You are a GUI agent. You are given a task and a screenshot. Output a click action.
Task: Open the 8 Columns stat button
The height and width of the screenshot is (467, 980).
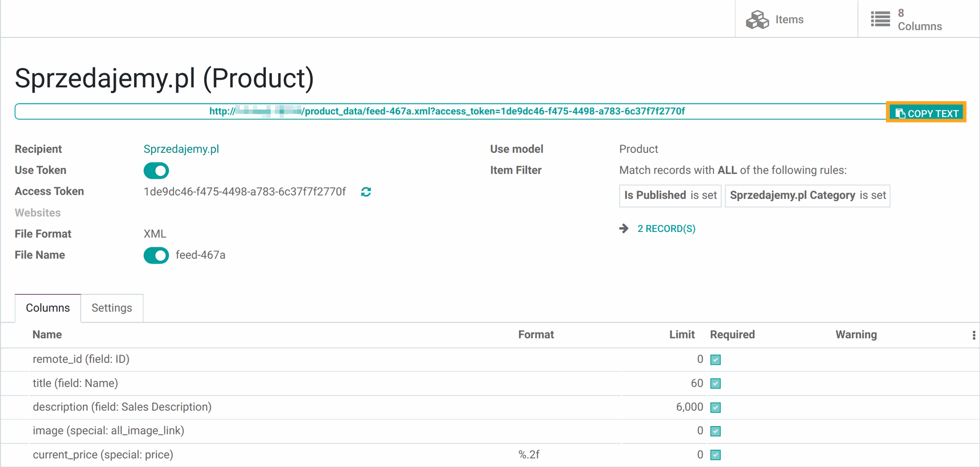pos(919,19)
